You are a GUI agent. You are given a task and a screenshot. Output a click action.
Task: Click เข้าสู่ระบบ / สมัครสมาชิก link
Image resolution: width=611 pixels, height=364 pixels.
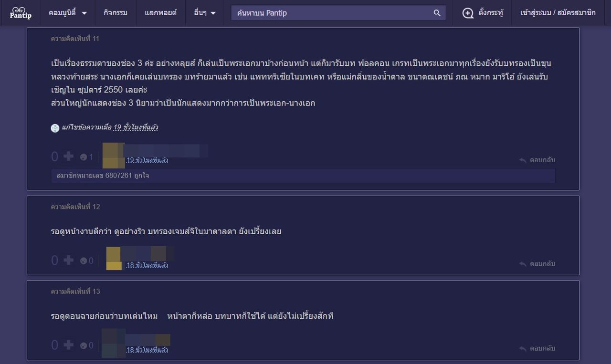558,13
